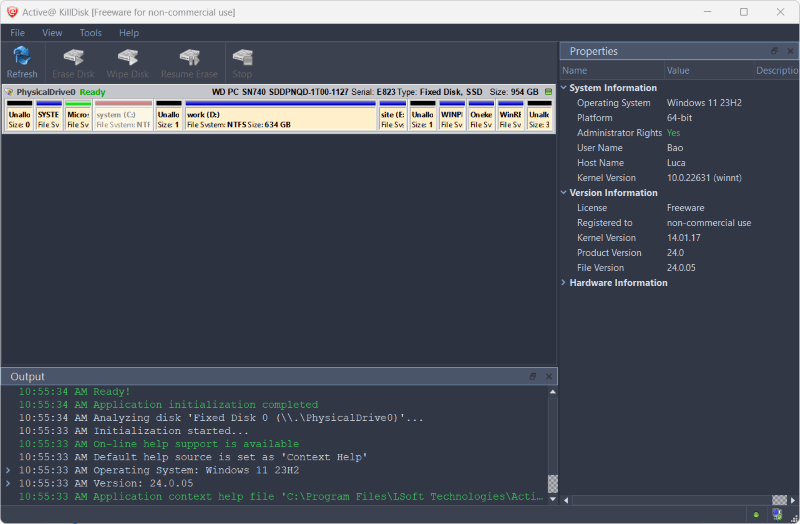The image size is (800, 524).
Task: Collapse the System Information group
Action: 564,88
